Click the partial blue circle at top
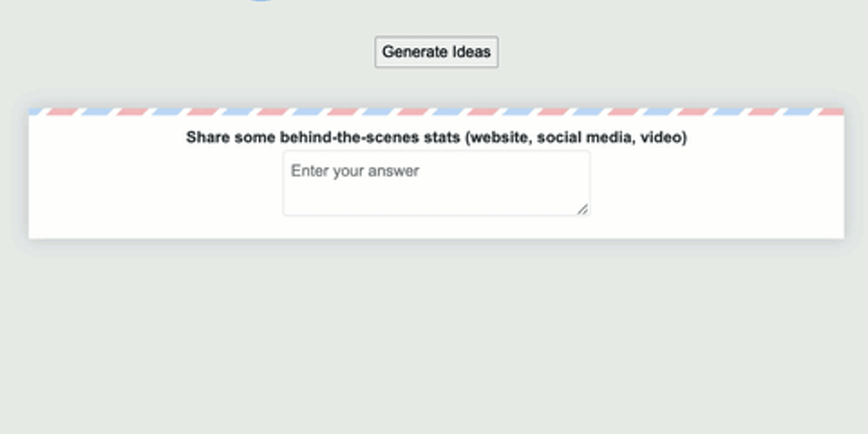This screenshot has height=434, width=868. (262, 1)
